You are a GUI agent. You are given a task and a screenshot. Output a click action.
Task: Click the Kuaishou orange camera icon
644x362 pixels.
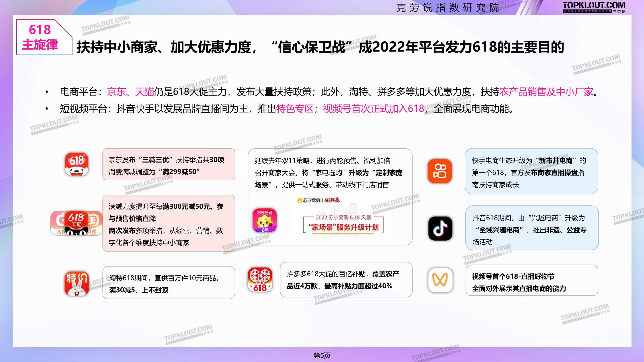[440, 171]
